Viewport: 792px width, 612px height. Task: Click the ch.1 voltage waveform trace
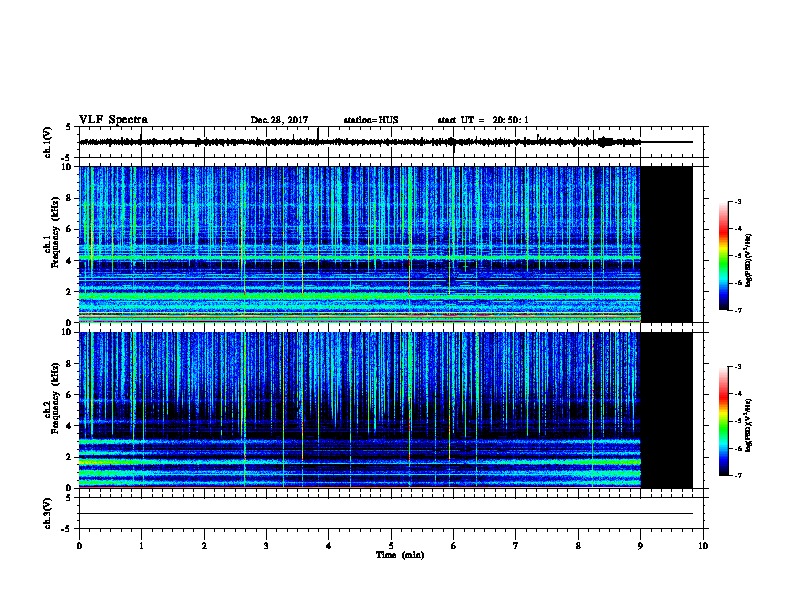360,142
